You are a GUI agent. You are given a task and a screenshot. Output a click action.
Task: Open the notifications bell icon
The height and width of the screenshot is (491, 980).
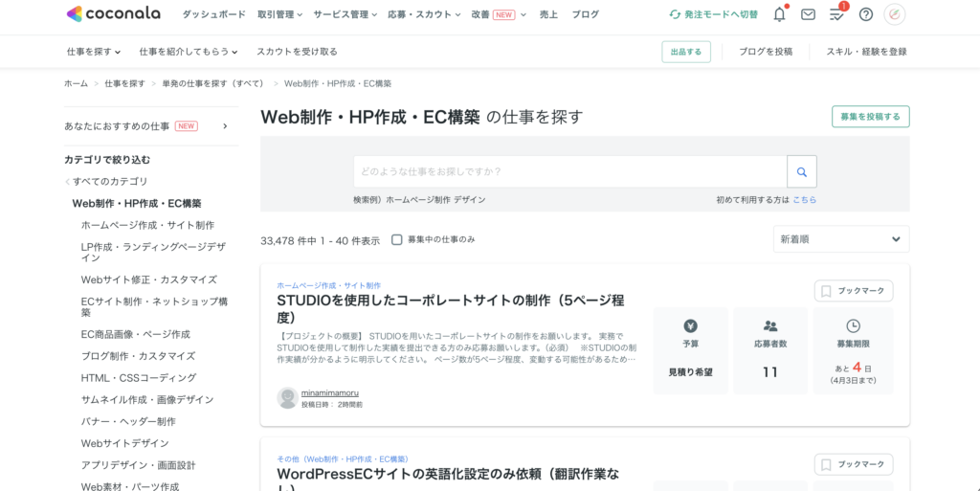(779, 14)
